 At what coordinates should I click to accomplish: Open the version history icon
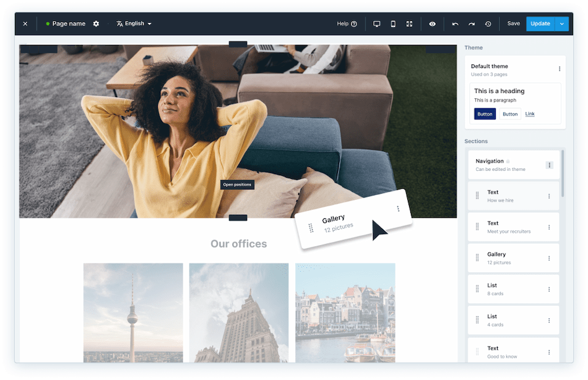[488, 24]
